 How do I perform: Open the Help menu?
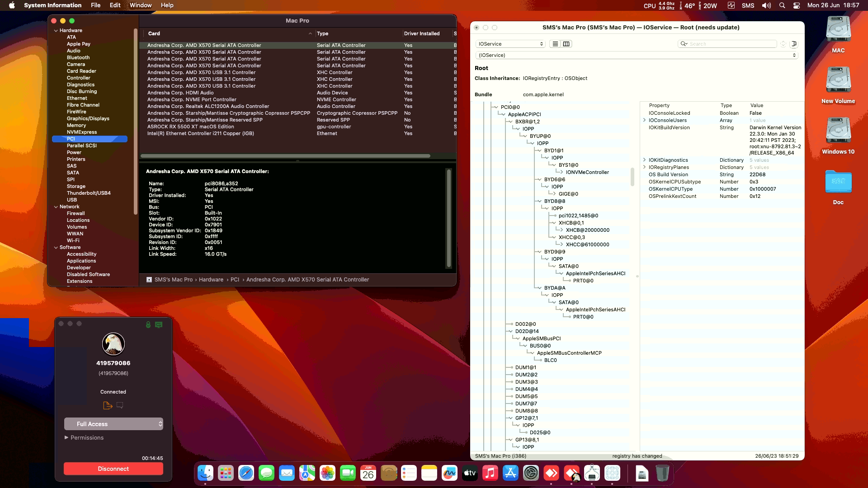tap(167, 5)
